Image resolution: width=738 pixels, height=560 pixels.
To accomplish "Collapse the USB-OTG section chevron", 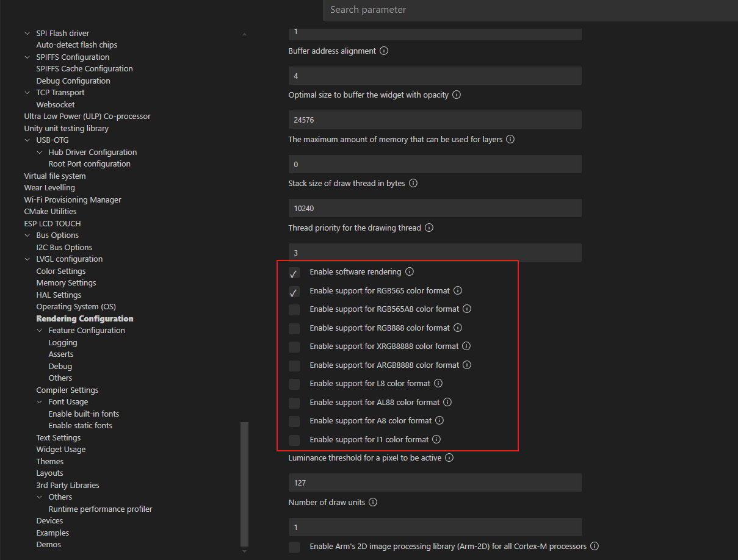I will [x=27, y=140].
